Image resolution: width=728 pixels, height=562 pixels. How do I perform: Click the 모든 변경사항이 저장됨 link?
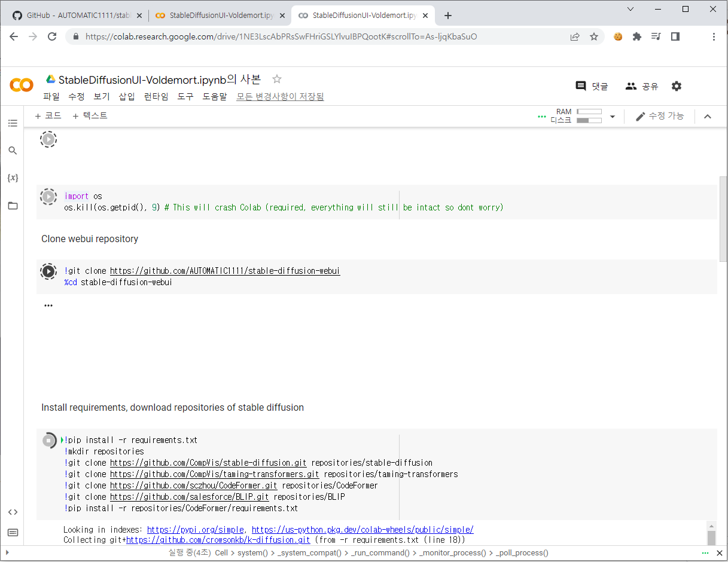pos(280,96)
